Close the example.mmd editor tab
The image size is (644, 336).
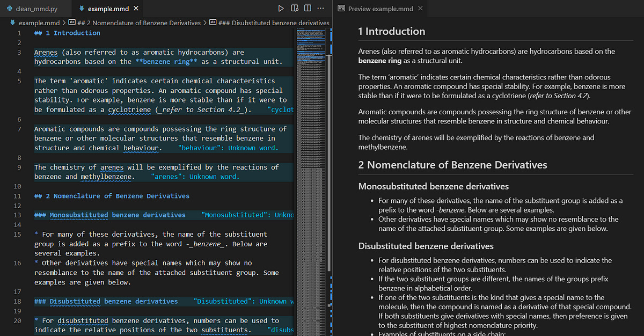click(136, 9)
